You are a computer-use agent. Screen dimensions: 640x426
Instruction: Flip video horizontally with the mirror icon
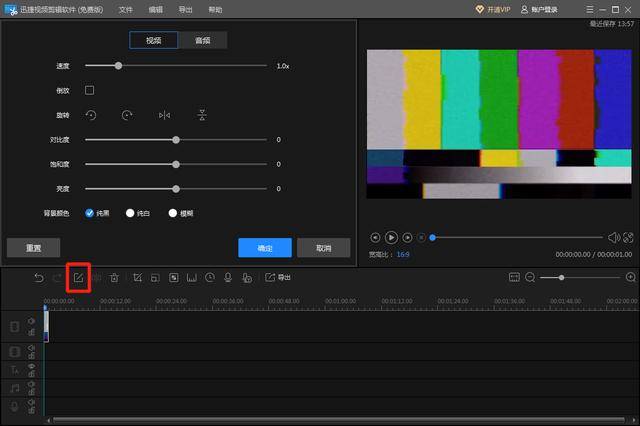coord(164,115)
